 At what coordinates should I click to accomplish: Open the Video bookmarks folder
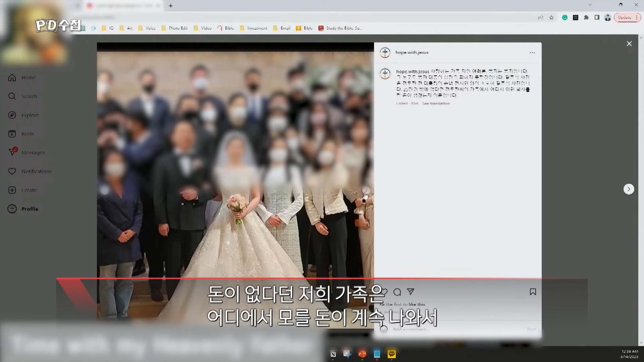203,28
